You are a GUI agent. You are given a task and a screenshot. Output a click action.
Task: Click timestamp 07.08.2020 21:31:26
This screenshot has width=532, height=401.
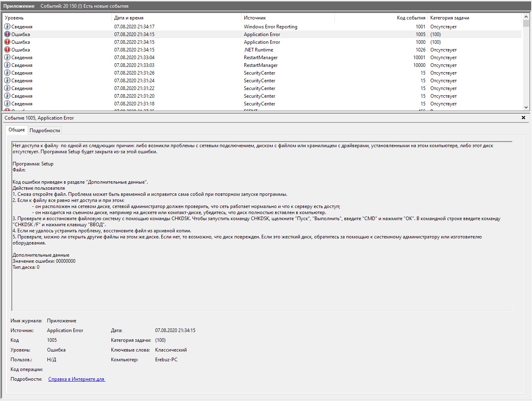pyautogui.click(x=134, y=73)
